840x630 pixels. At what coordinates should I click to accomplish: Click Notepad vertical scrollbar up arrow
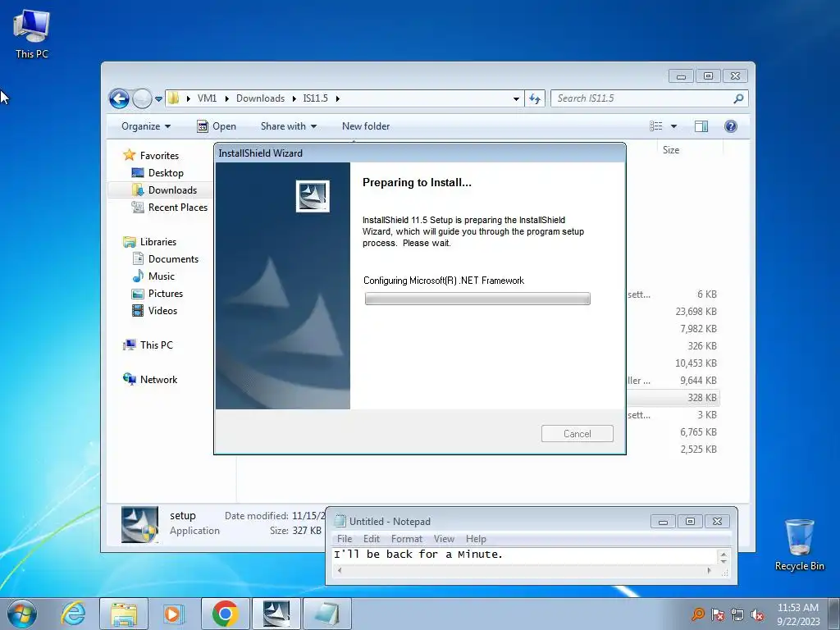(724, 555)
